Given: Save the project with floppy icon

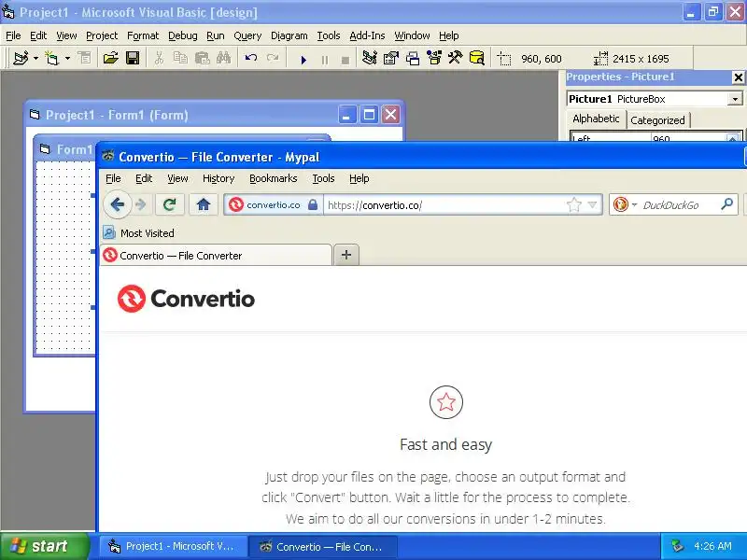Looking at the screenshot, I should click(x=133, y=59).
